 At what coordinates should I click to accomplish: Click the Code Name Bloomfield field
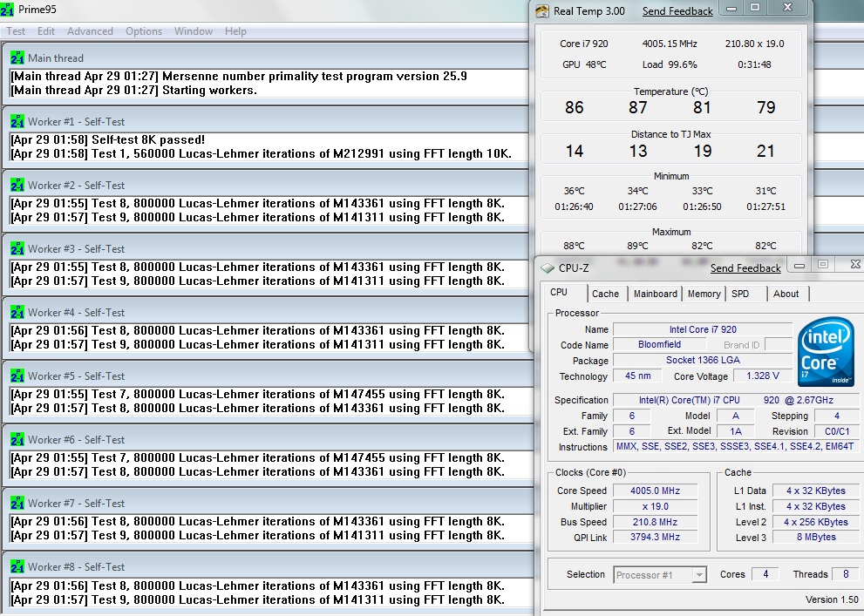pos(660,345)
